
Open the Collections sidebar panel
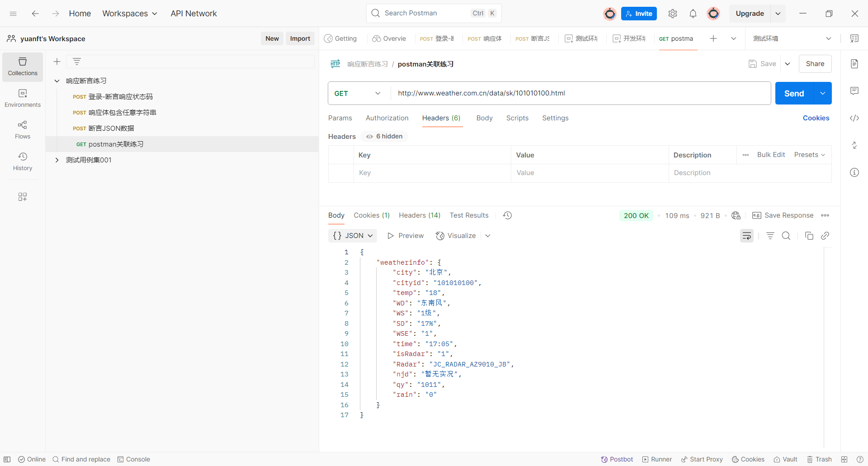pos(23,67)
